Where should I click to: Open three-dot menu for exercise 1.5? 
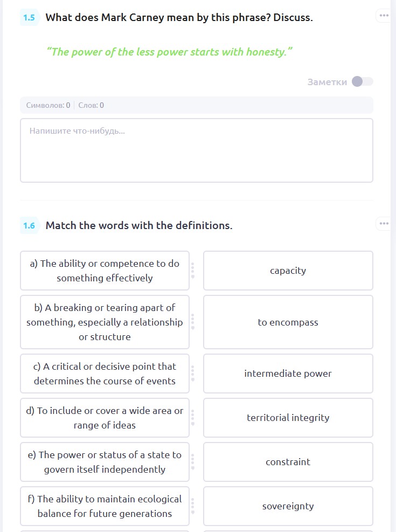pos(384,16)
